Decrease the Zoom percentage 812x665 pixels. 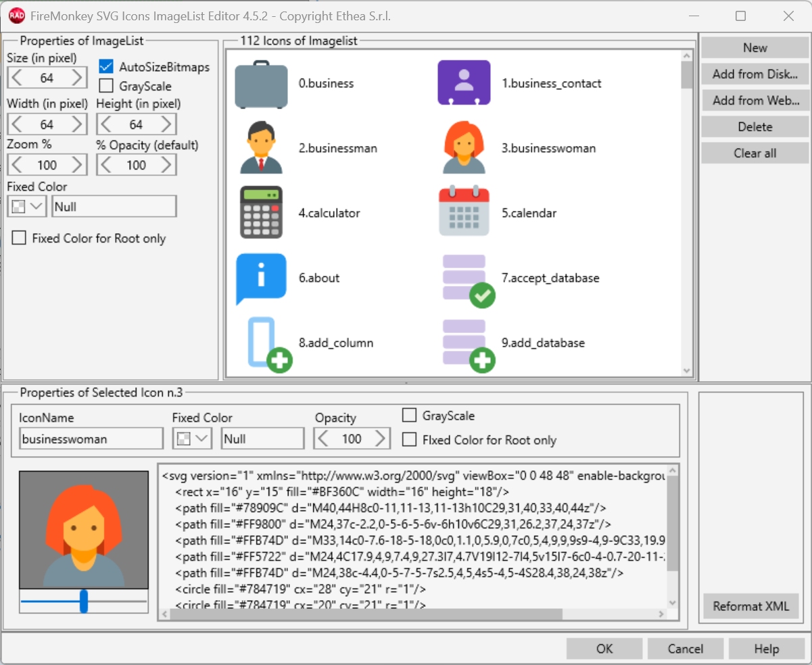tap(16, 164)
